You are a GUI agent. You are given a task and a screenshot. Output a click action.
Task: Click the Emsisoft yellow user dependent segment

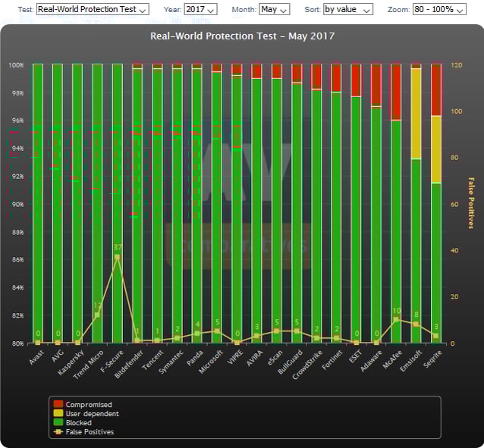(416, 113)
